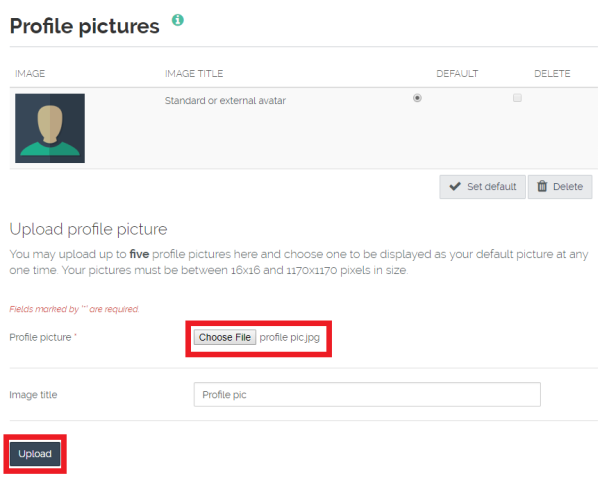This screenshot has height=478, width=600.
Task: Click the checkmark icon in Set default
Action: pyautogui.click(x=455, y=186)
